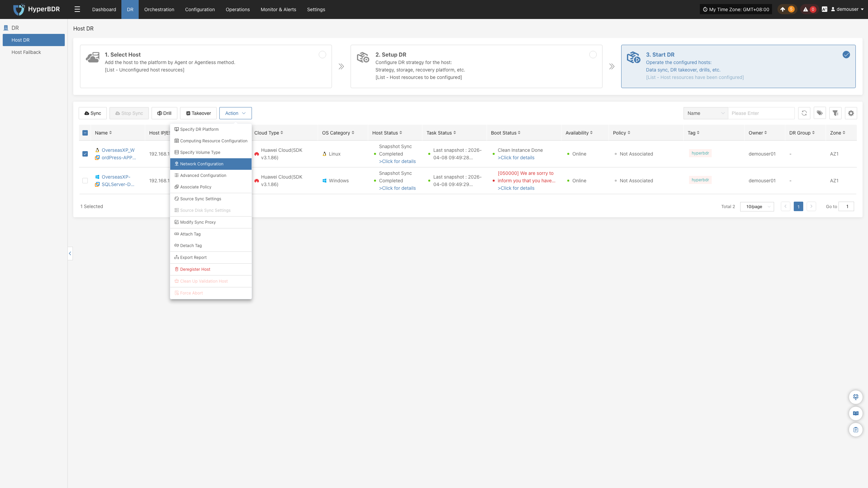Click the next page arrow
Image resolution: width=868 pixels, height=488 pixels.
click(811, 206)
